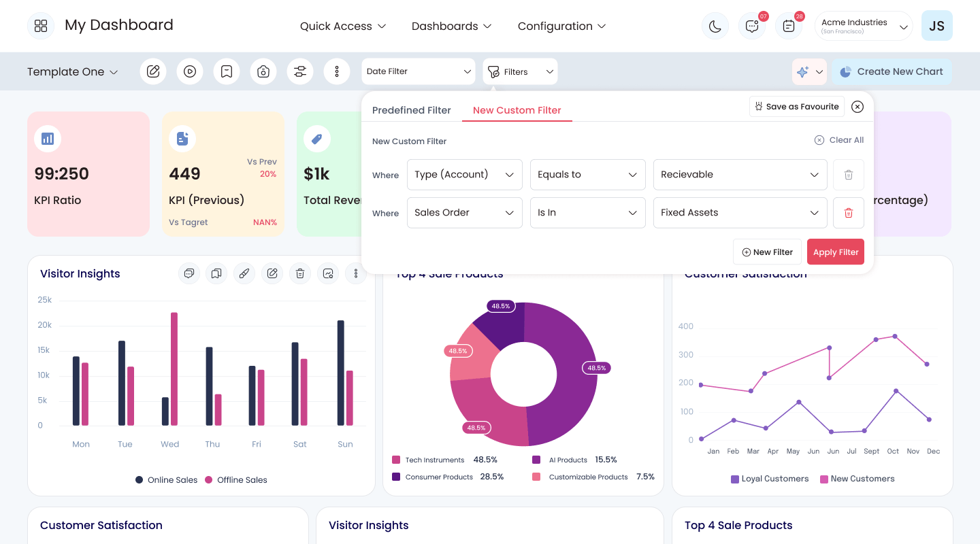Toggle Online Sales legend series
Viewport: 980px width, 544px height.
pyautogui.click(x=167, y=480)
